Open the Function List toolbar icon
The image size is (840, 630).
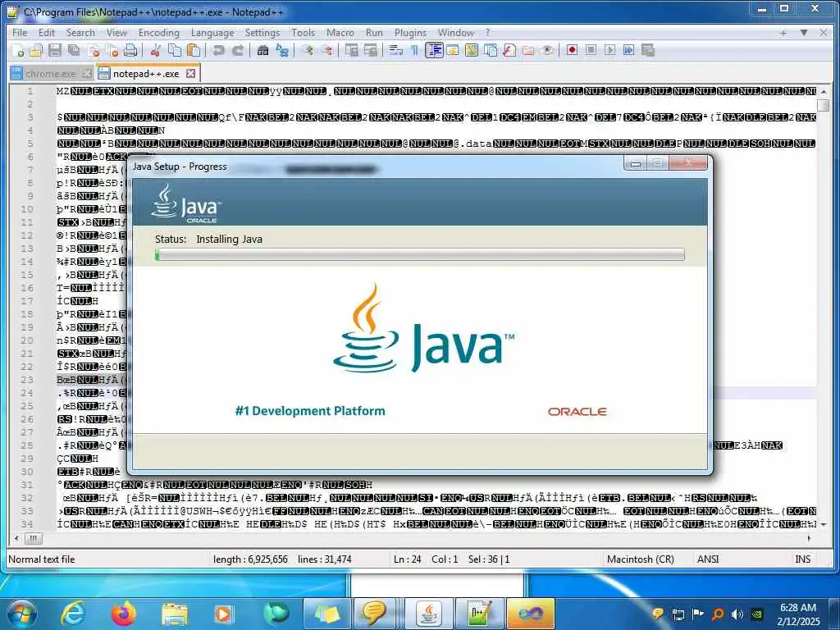coord(509,50)
